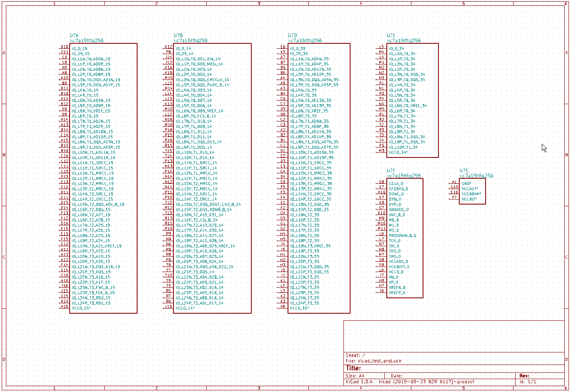
Task: Click the TDI_0 JTAG pin
Action: coord(394,246)
